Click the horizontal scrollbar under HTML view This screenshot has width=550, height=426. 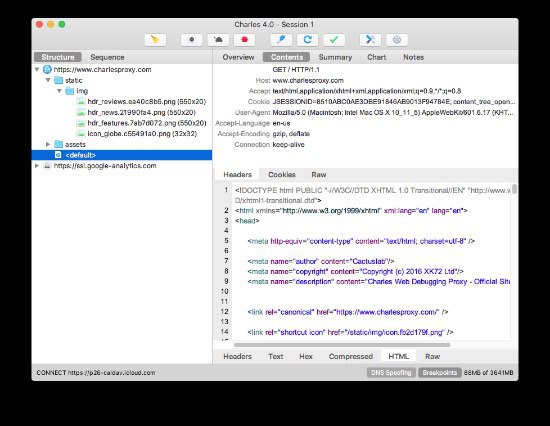(x=342, y=345)
